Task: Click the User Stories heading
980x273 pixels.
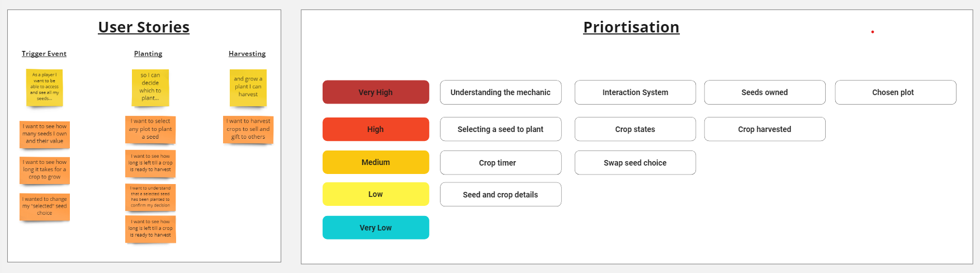Action: tap(144, 27)
